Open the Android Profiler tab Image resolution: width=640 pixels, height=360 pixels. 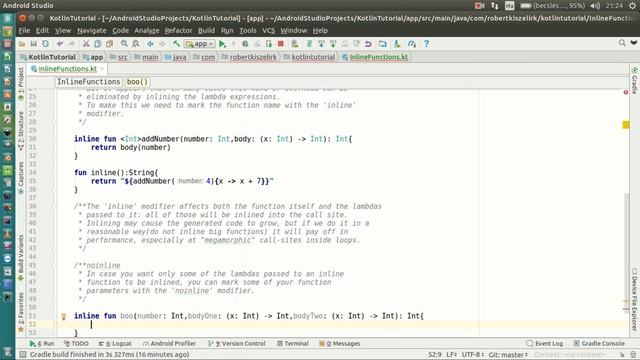(x=169, y=344)
